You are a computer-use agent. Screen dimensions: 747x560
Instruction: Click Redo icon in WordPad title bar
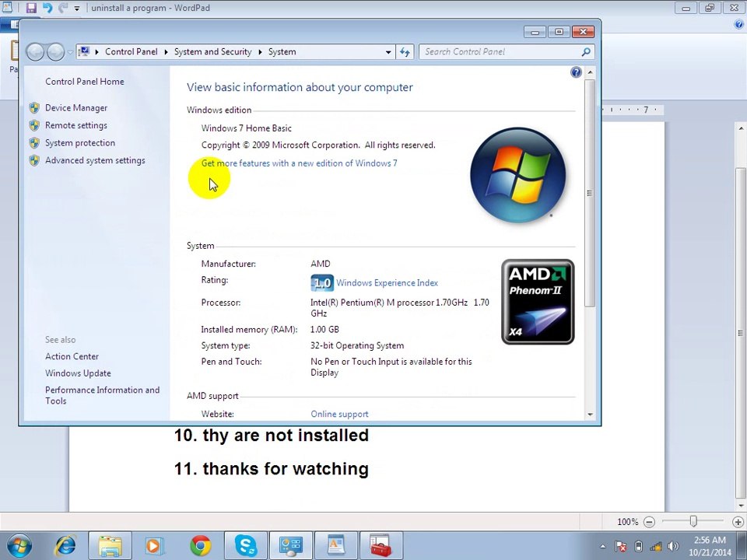point(63,8)
